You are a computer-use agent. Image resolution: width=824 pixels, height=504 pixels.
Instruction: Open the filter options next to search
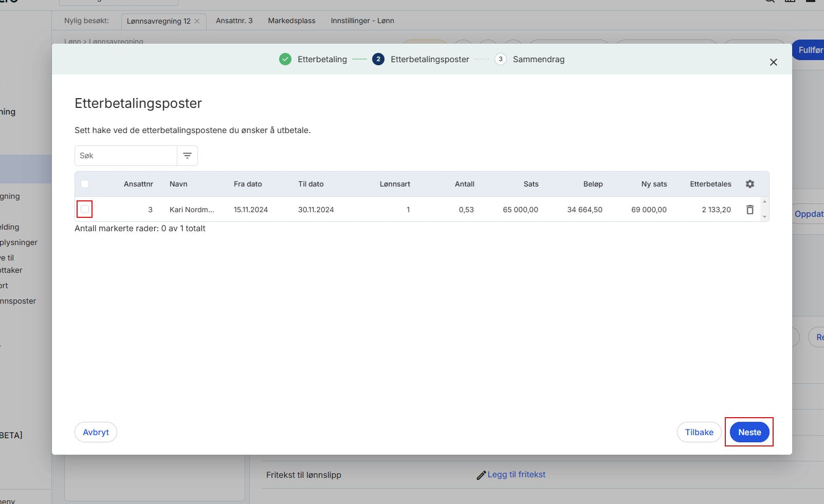188,156
